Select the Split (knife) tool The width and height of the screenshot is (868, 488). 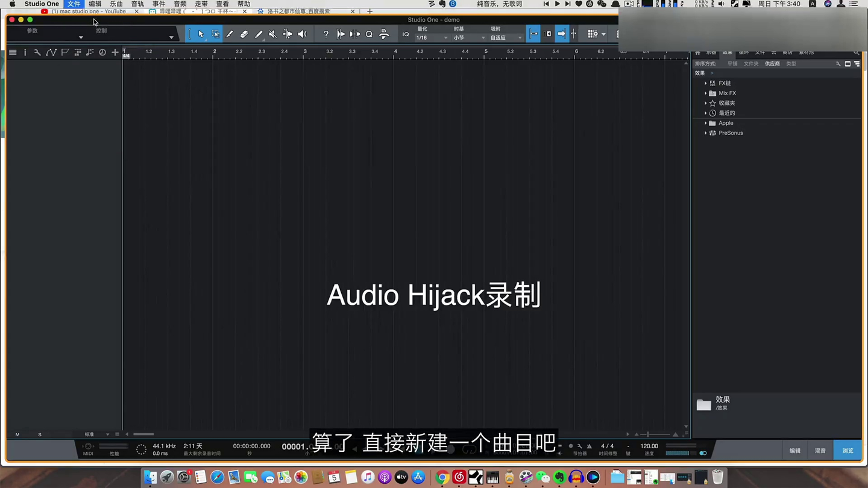point(230,34)
